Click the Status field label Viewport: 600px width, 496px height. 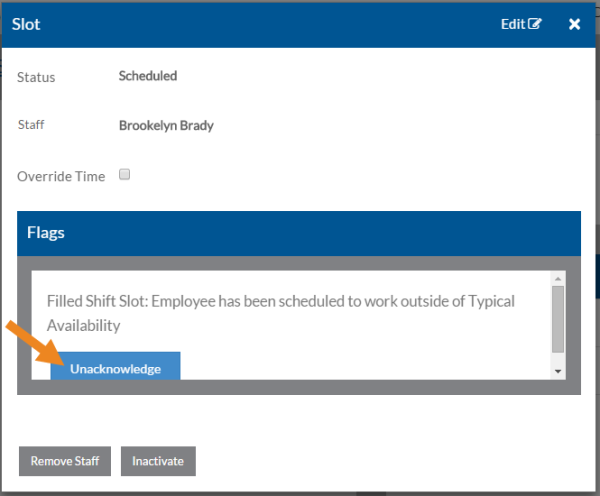pyautogui.click(x=36, y=77)
